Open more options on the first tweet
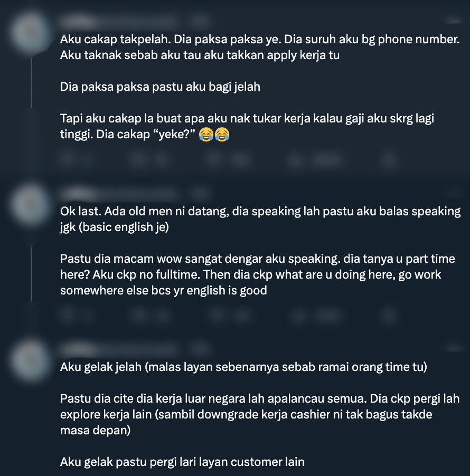This screenshot has height=476, width=470. click(454, 21)
